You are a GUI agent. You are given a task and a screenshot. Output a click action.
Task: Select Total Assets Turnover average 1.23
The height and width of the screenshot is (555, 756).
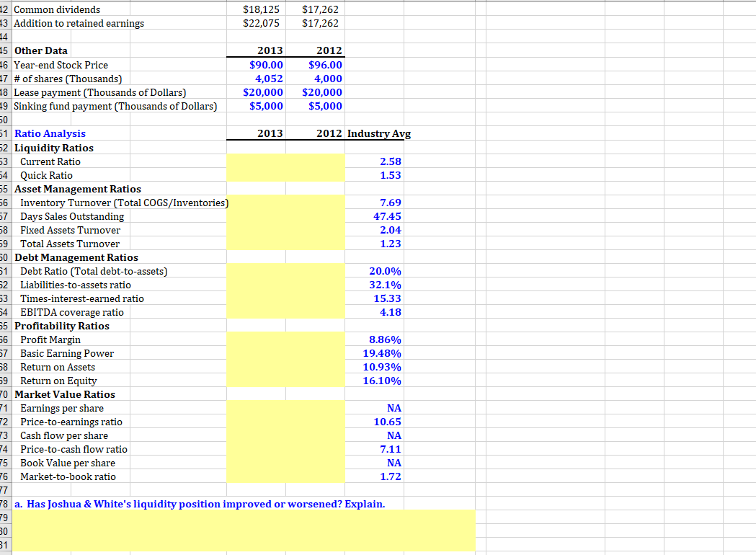pos(391,244)
